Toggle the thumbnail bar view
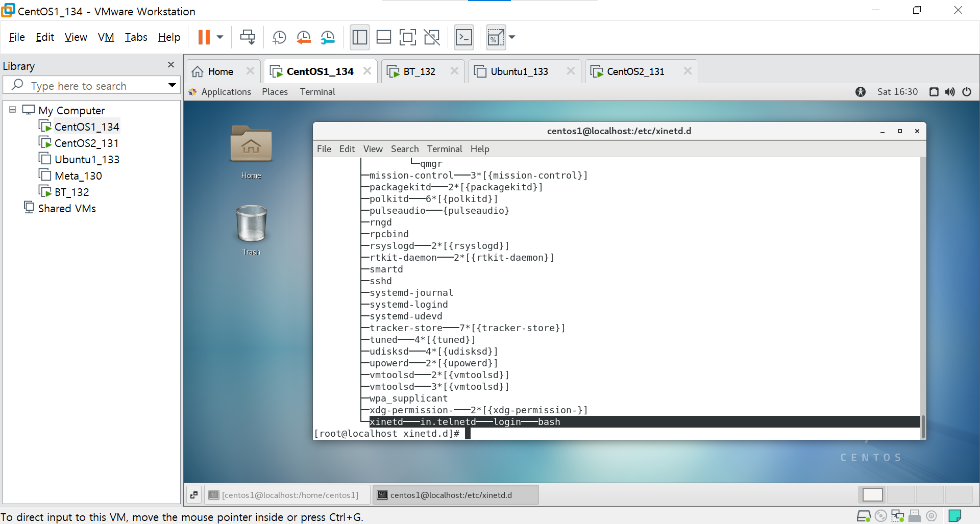980x524 pixels. tap(384, 37)
